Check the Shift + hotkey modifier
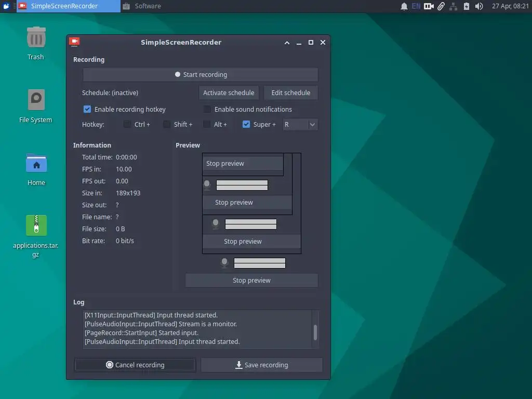 167,124
